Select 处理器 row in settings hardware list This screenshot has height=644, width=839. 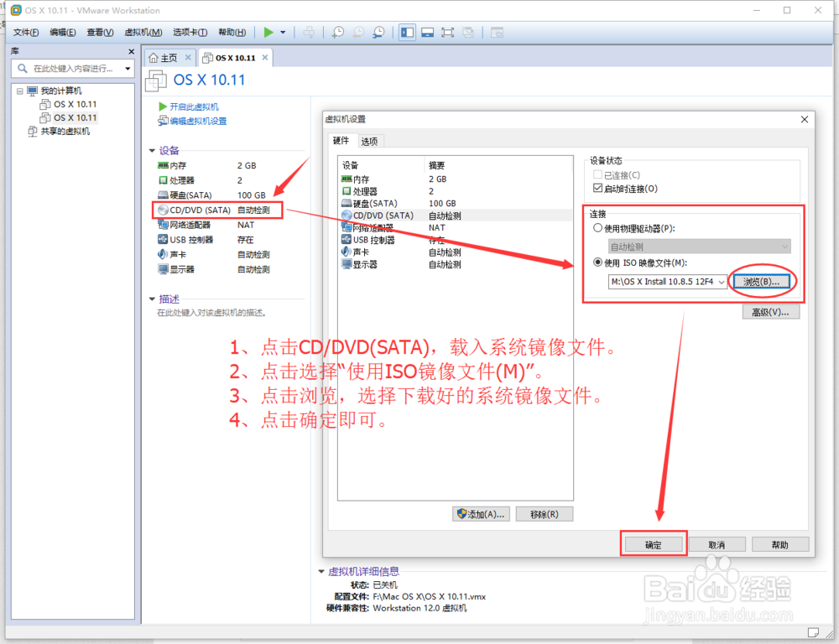coord(456,191)
